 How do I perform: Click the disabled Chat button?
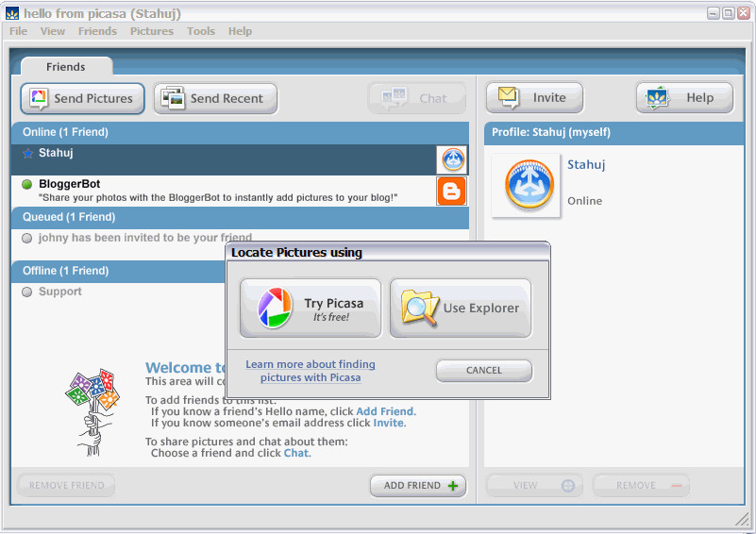[x=416, y=98]
